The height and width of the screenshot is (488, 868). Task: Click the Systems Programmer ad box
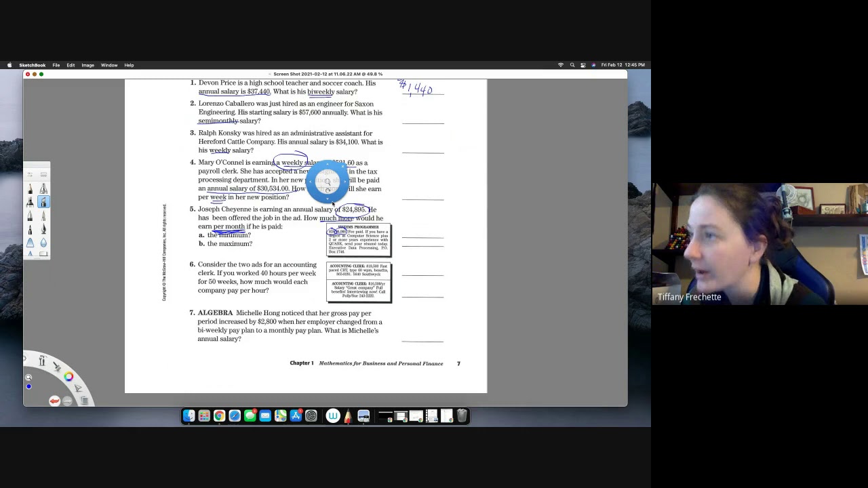[x=359, y=240]
